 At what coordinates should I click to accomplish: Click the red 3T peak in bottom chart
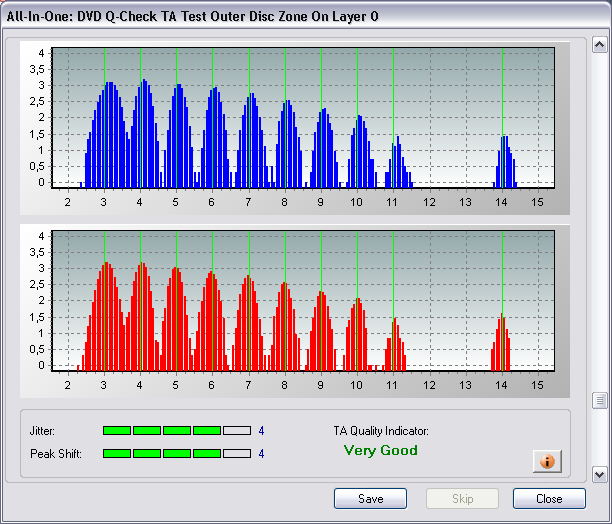click(104, 316)
